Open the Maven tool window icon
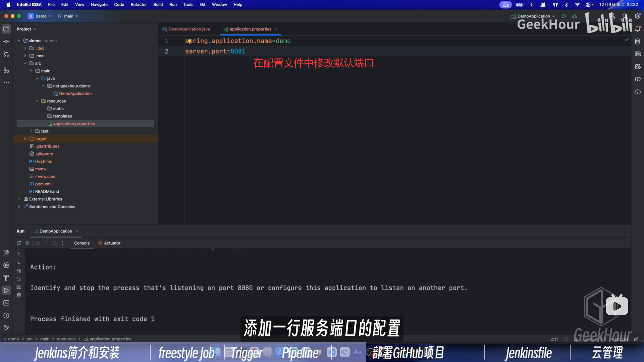This screenshot has width=644, height=362. (638, 79)
